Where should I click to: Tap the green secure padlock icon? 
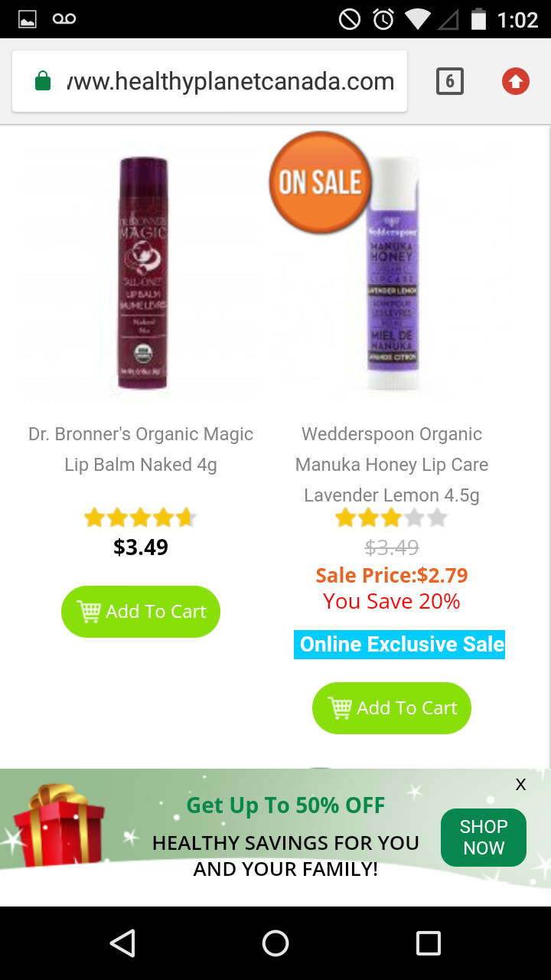(43, 81)
